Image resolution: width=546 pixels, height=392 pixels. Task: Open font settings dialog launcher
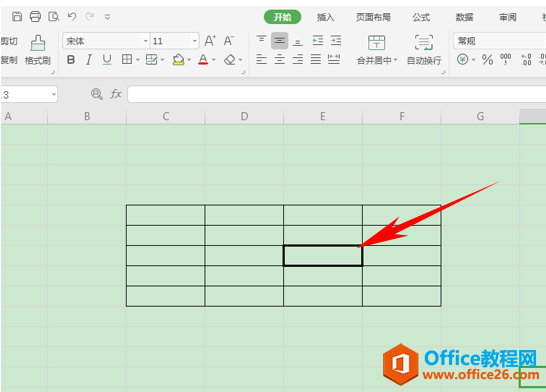tap(243, 72)
